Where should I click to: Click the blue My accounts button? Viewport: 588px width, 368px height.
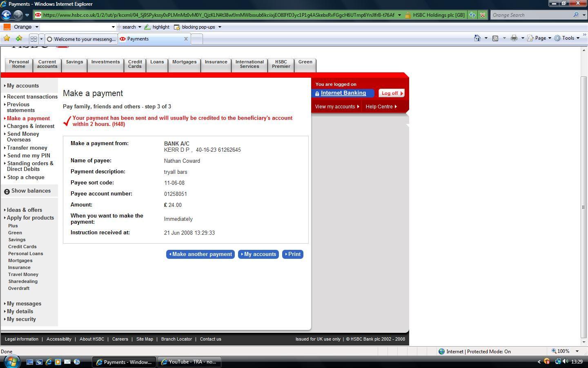(x=258, y=254)
